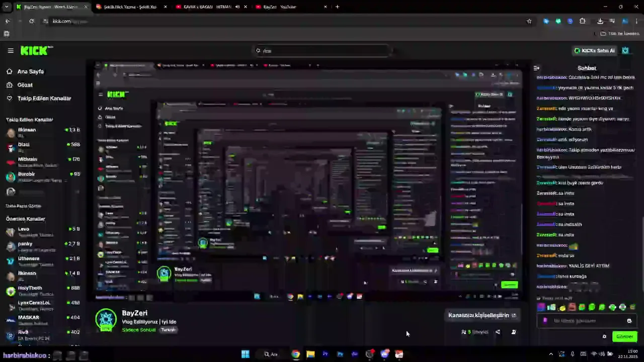Open the Kick hamburger menu
644x362 pixels.
click(11, 50)
